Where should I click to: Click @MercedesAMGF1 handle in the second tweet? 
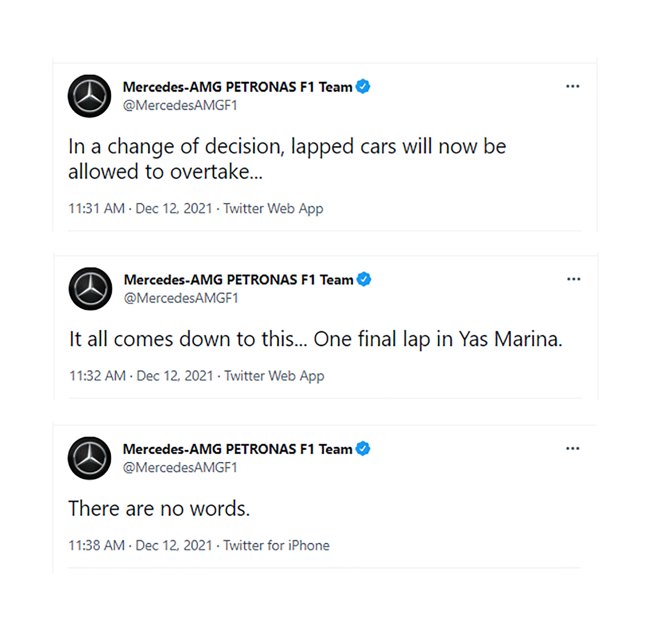click(181, 298)
